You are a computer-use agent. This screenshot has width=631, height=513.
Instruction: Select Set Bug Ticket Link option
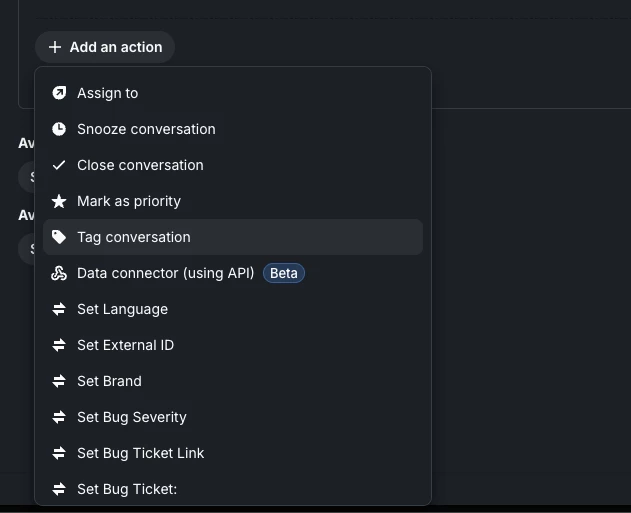coord(233,453)
